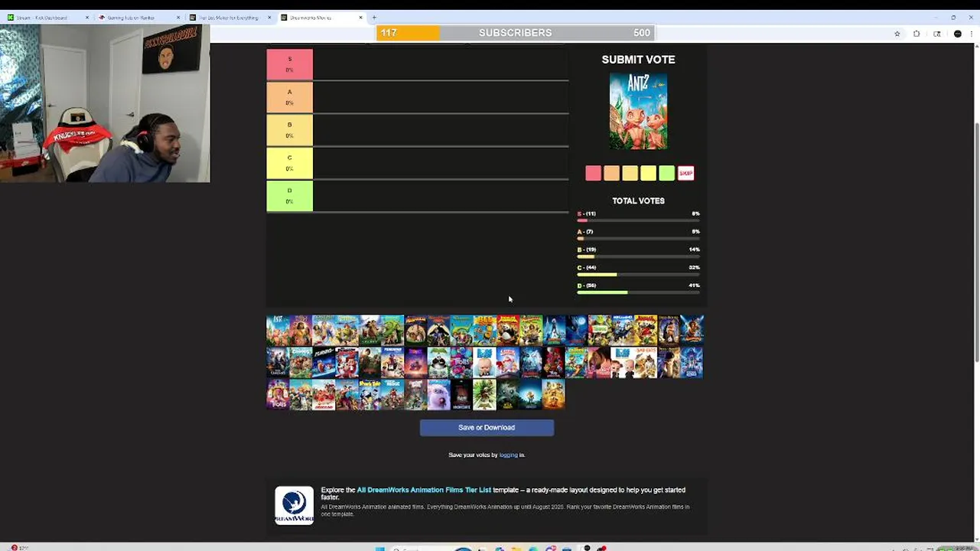This screenshot has height=551, width=980.
Task: Select Trolls poster starting the third row
Action: tap(278, 394)
